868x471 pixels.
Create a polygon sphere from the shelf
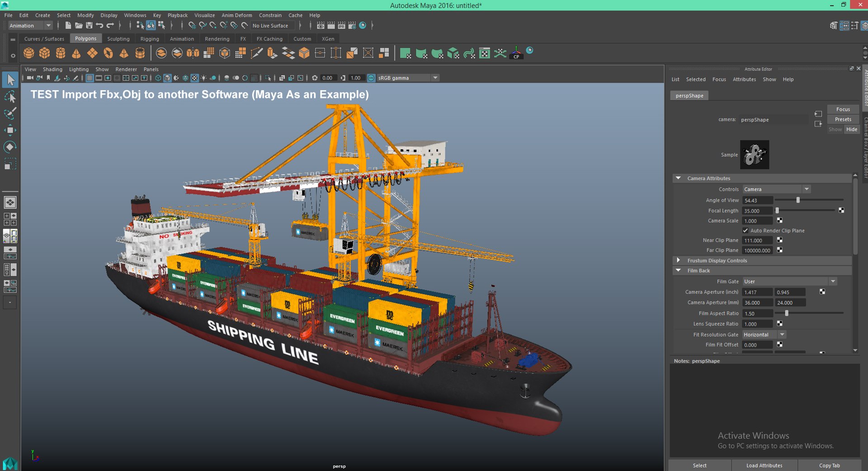tap(29, 53)
